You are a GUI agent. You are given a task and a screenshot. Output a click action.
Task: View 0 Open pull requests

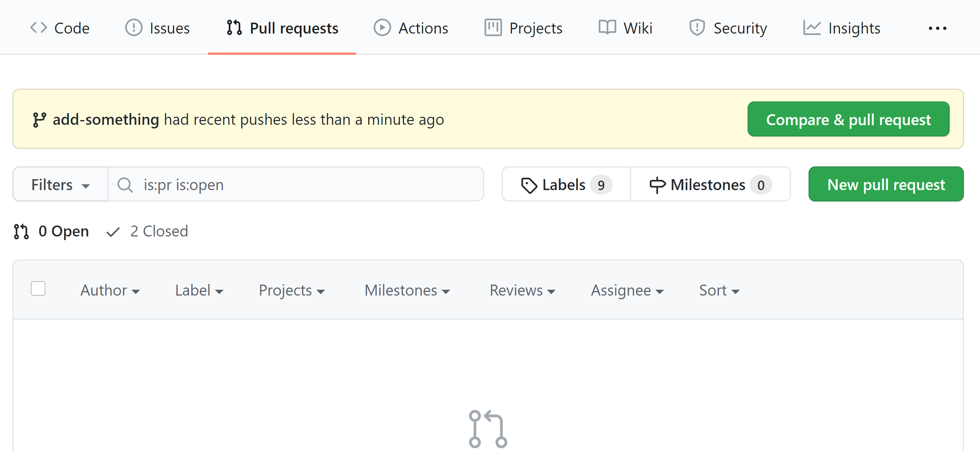51,230
